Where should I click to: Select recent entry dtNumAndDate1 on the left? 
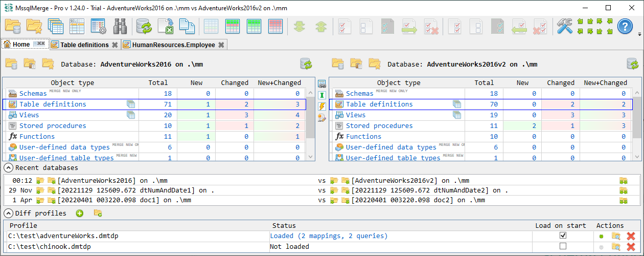(135, 190)
